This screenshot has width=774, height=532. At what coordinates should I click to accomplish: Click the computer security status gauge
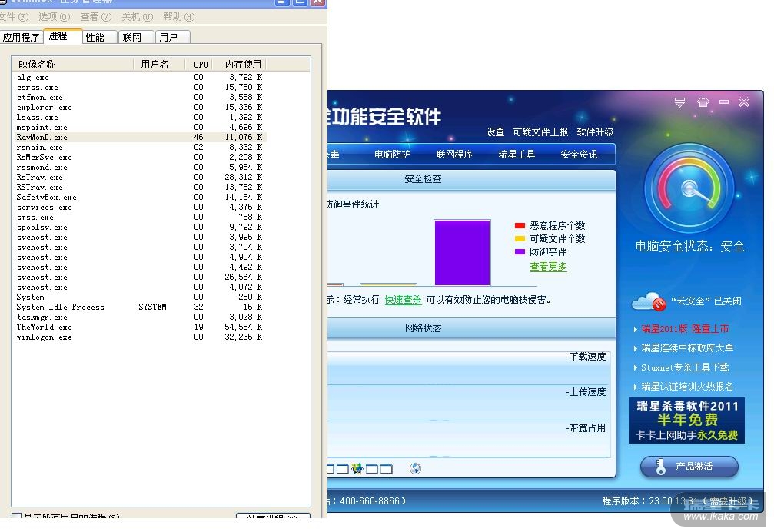coord(689,189)
